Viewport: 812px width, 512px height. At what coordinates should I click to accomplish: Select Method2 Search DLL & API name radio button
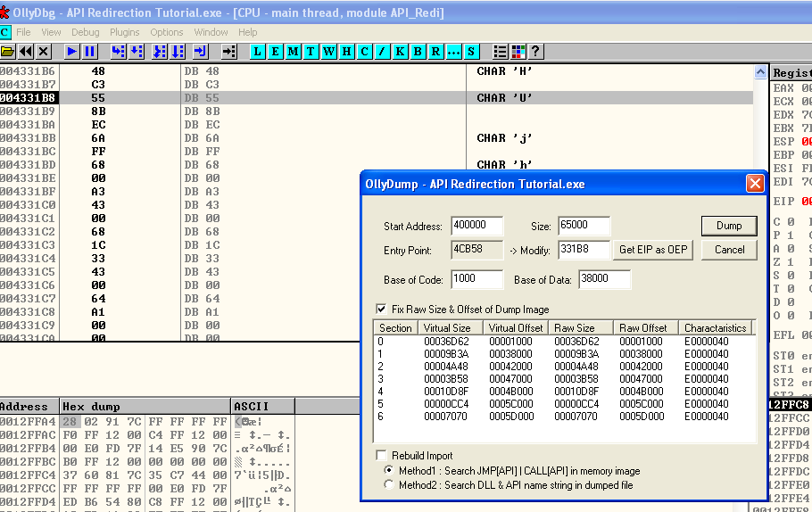point(389,484)
